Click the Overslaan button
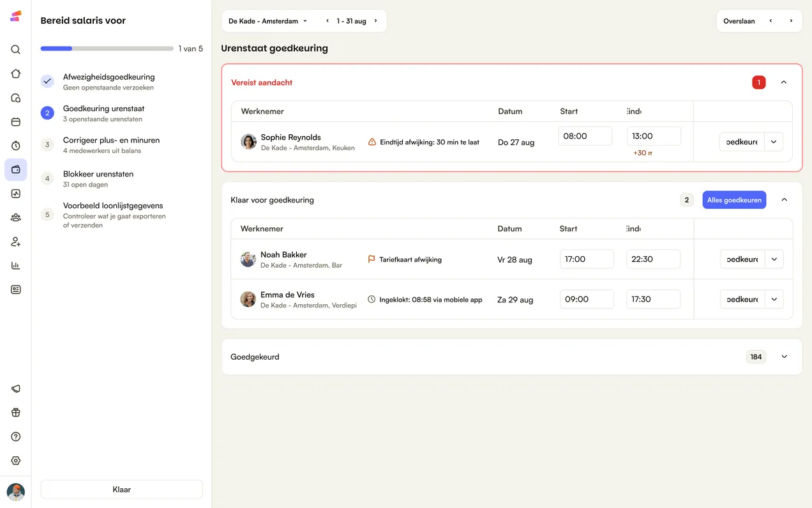The image size is (812, 508). coord(739,21)
